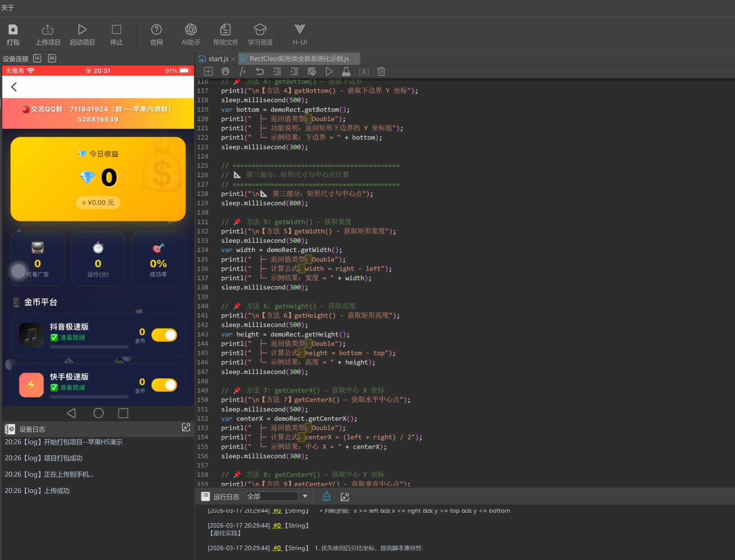
Task: Switch to the start.js tab
Action: (218, 59)
